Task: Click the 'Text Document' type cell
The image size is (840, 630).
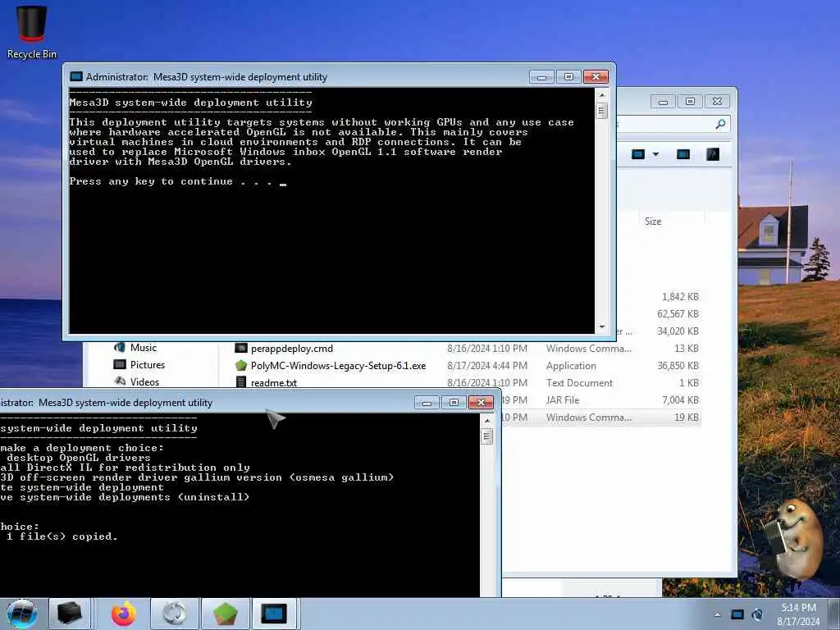Action: pos(579,383)
